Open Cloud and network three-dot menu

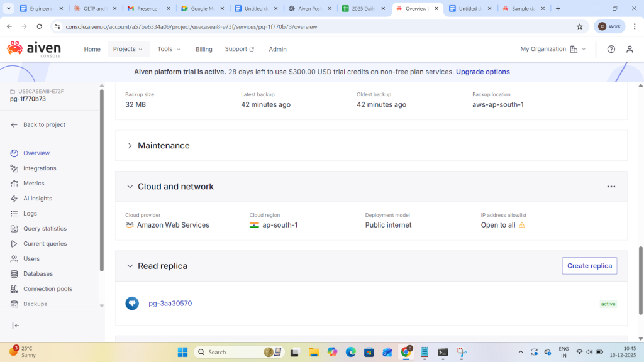tap(611, 187)
